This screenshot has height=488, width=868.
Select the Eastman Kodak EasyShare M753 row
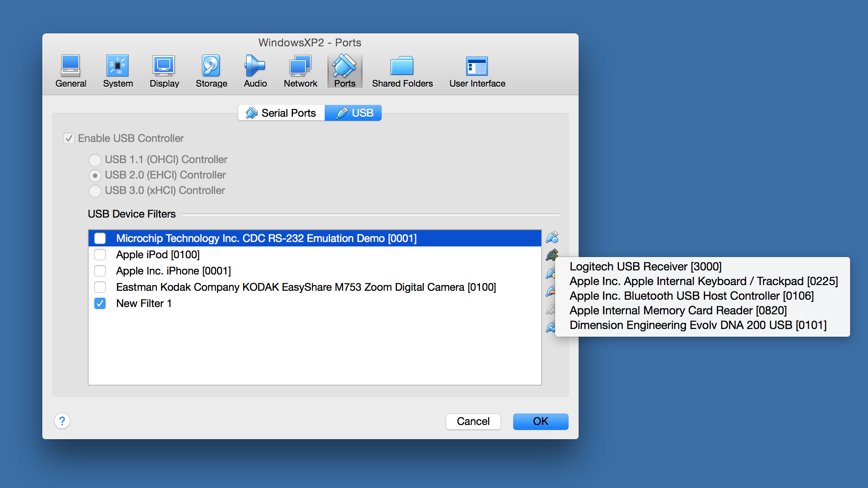[x=315, y=287]
